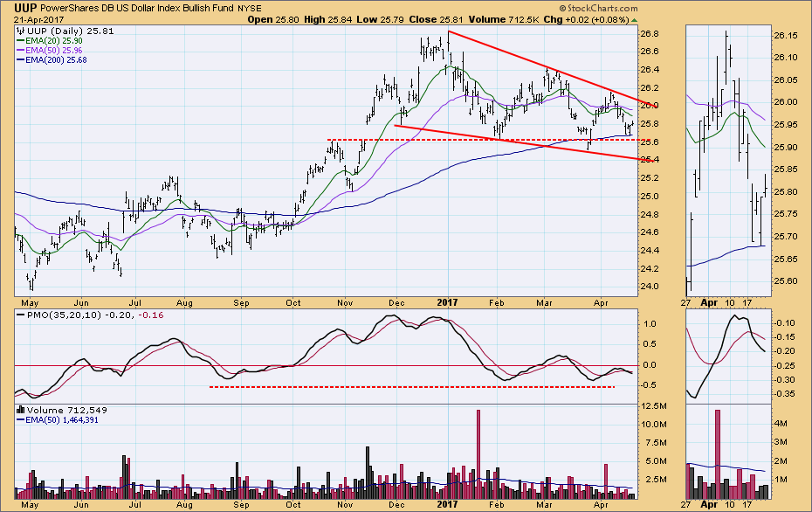Viewport: 812px width, 512px height.
Task: Select the High 25.84 quote value
Action: point(327,20)
